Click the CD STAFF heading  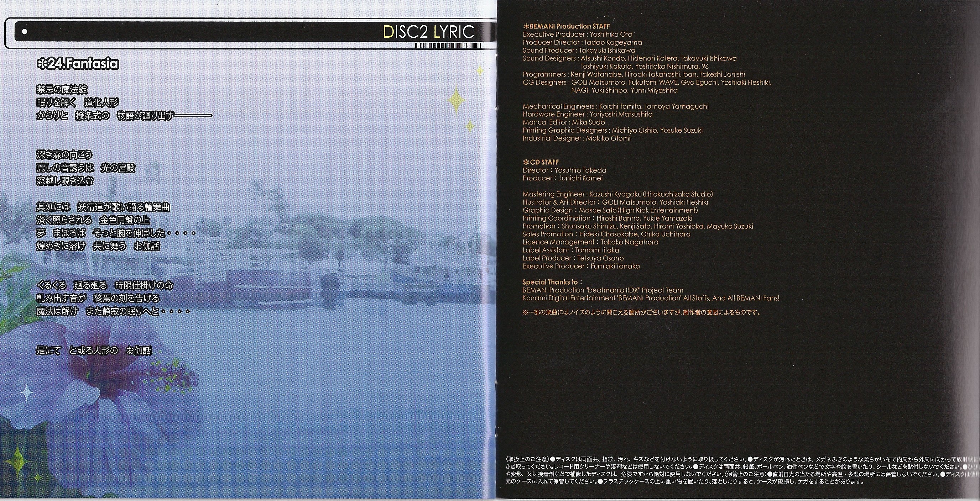544,162
